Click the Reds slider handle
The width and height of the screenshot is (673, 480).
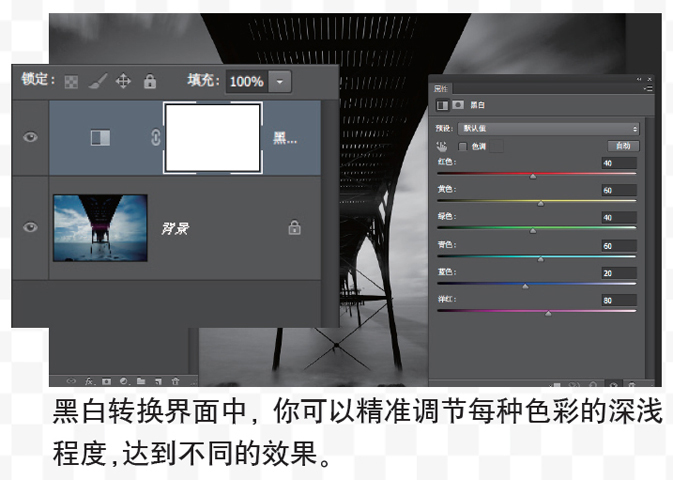point(533,176)
